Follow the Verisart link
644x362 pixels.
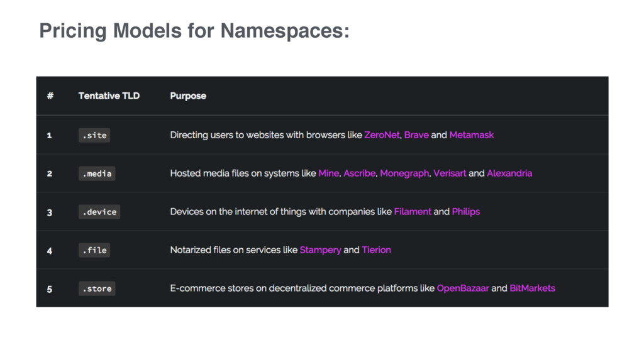450,173
